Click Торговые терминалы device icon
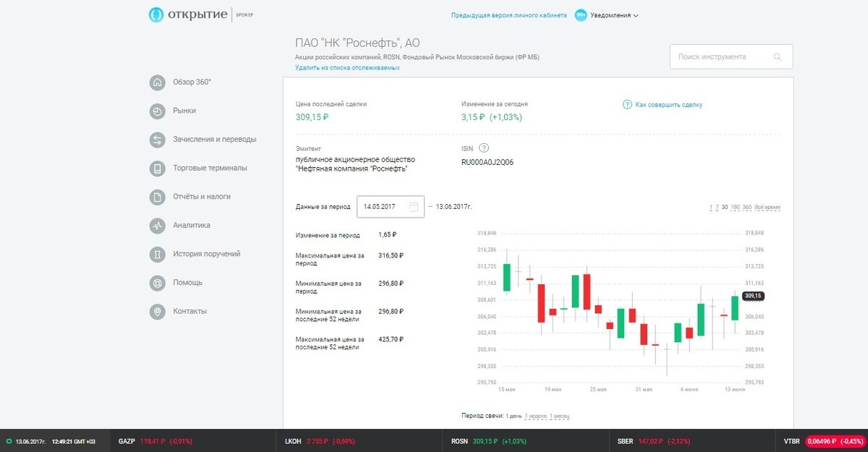Image resolution: width=868 pixels, height=452 pixels. (x=158, y=169)
